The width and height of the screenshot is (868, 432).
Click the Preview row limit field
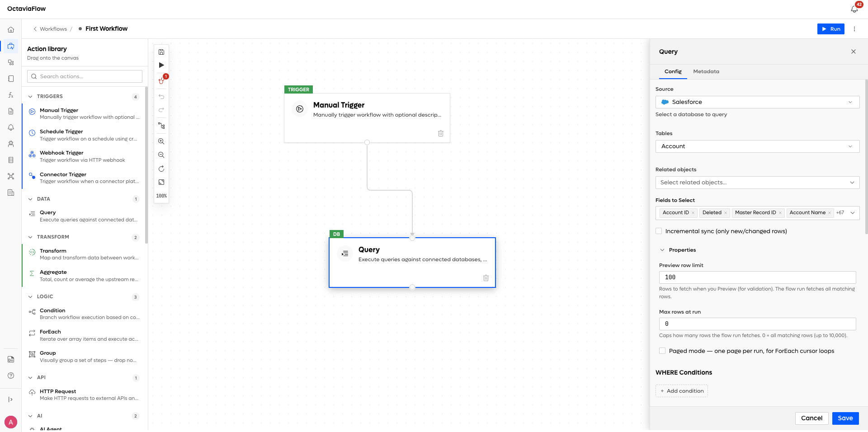click(x=757, y=277)
